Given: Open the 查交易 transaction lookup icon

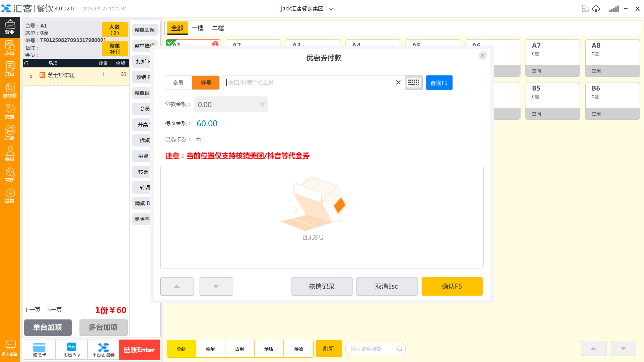Looking at the screenshot, I should click(10, 90).
